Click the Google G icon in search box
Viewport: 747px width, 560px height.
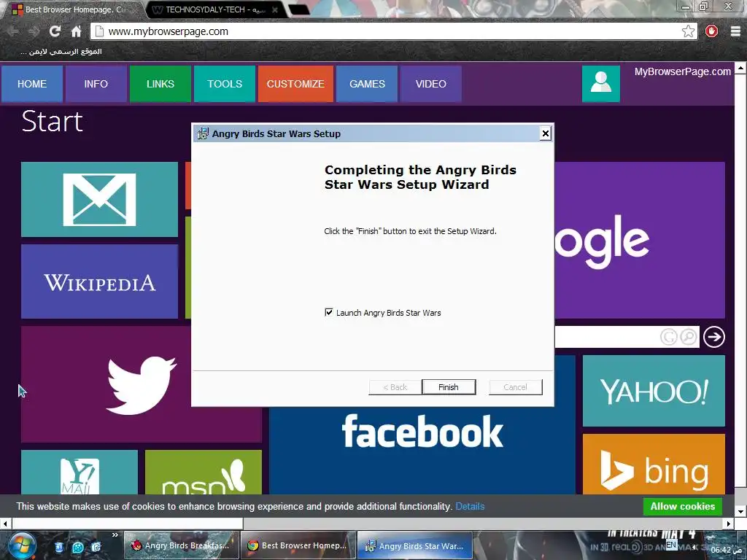pyautogui.click(x=668, y=337)
